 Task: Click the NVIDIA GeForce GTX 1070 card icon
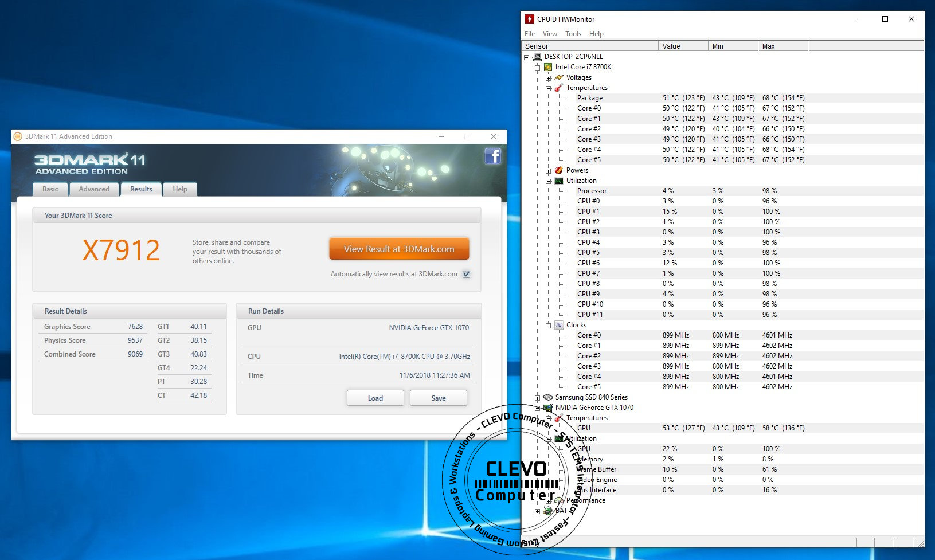pos(548,408)
